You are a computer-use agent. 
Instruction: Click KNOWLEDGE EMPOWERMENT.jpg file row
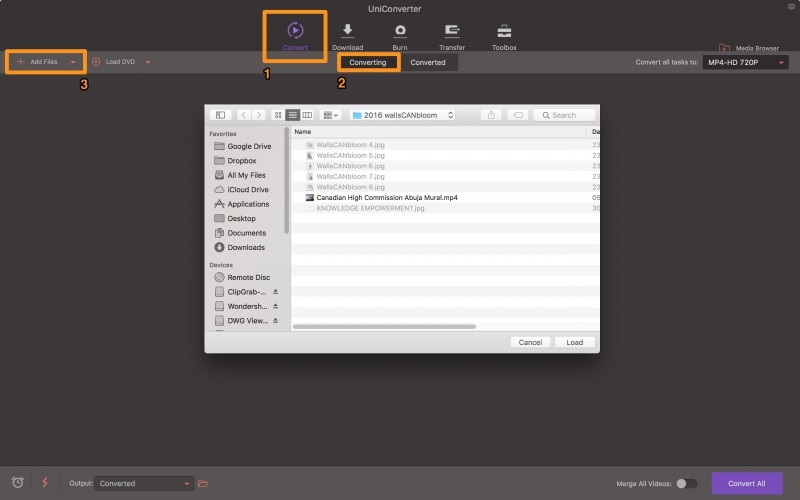(x=445, y=208)
